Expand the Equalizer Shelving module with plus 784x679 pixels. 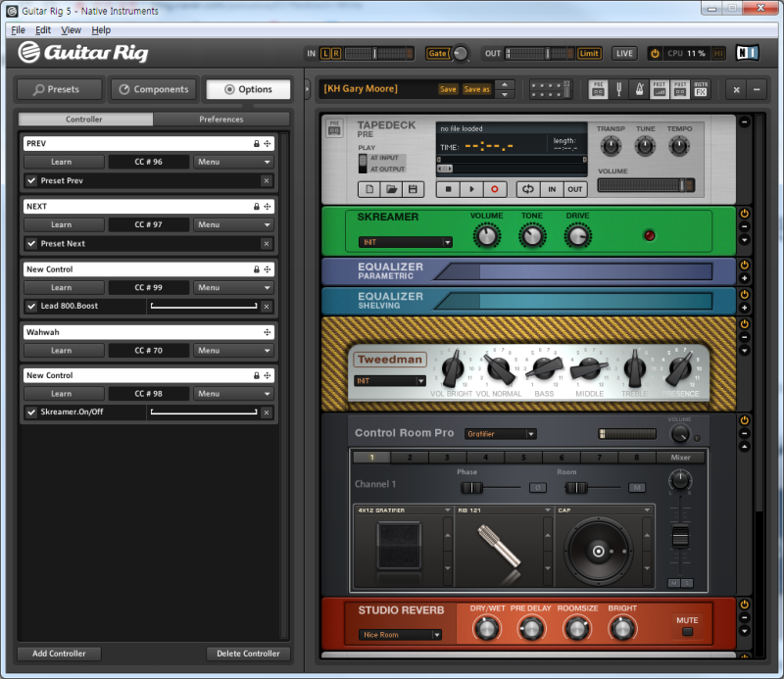click(x=745, y=308)
